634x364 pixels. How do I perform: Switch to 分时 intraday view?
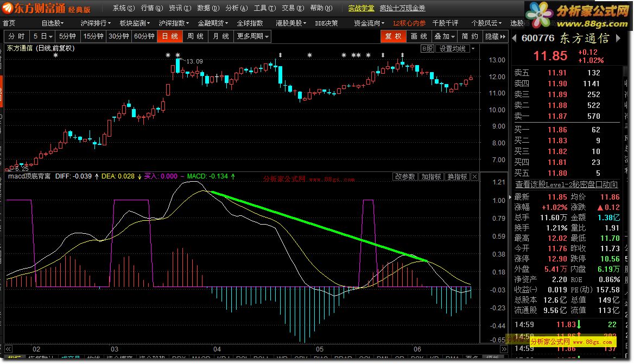pyautogui.click(x=17, y=36)
